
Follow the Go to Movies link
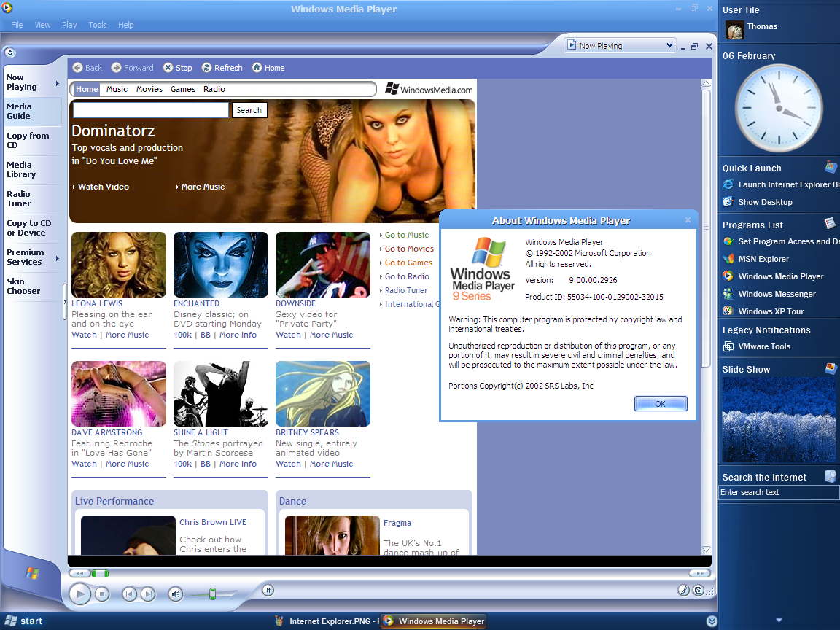409,249
